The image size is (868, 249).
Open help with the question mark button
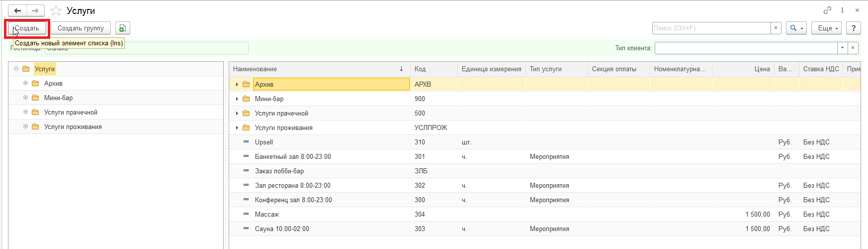853,28
